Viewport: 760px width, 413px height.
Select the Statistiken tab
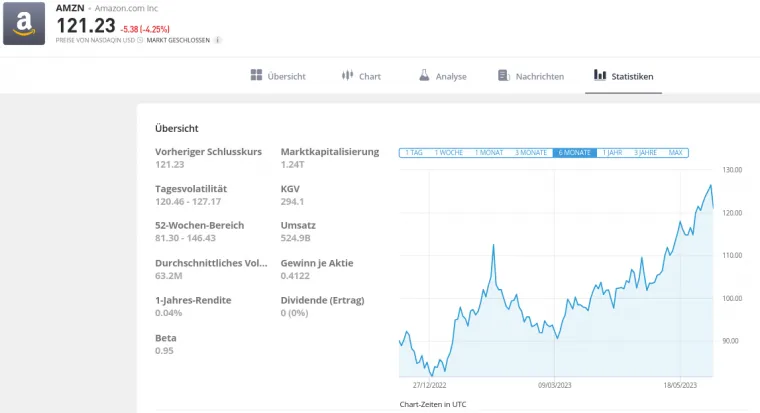[623, 76]
